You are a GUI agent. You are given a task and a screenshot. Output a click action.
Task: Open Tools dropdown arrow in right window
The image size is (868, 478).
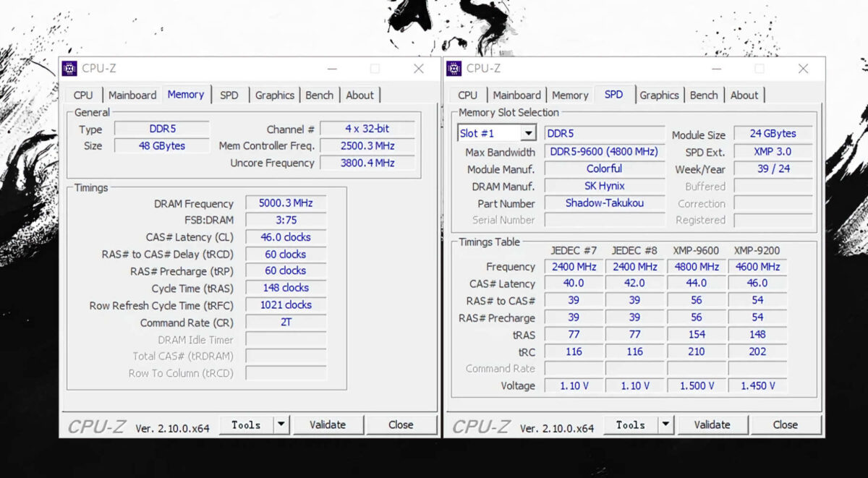(x=667, y=424)
